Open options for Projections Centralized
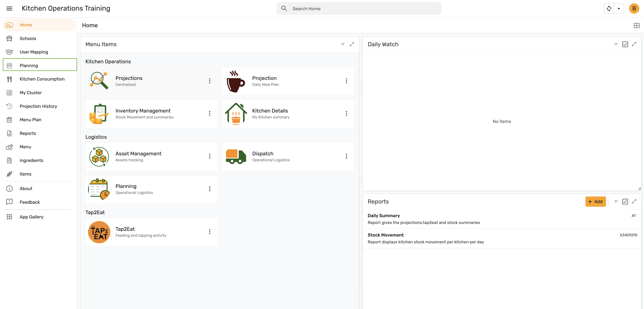This screenshot has height=309, width=644. point(209,81)
